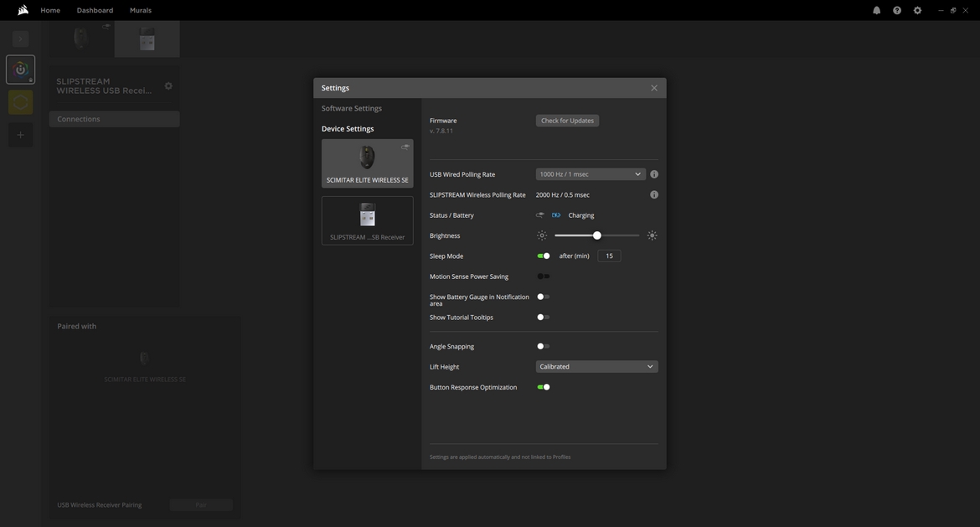
Task: Expand the sidebar with the arrow icon
Action: tap(21, 39)
